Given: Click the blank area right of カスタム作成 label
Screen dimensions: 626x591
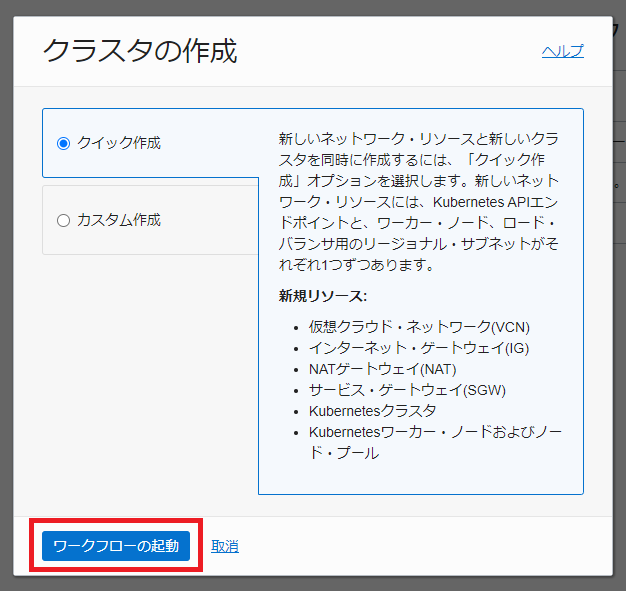Looking at the screenshot, I should coord(210,220).
